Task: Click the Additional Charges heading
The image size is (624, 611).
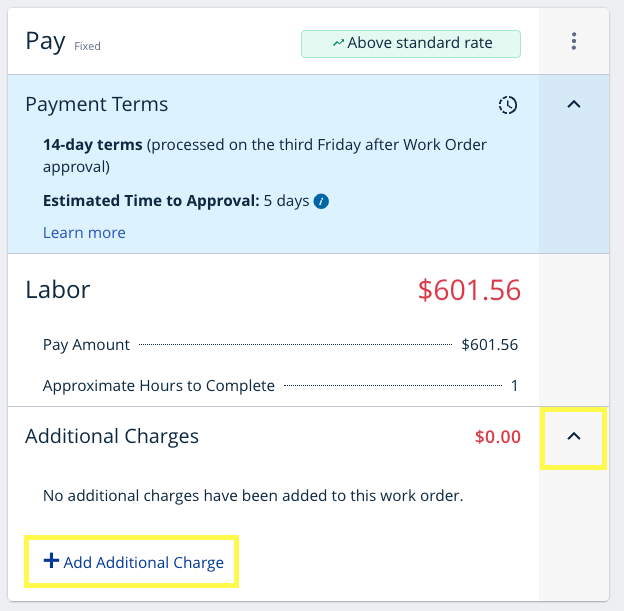Action: (x=112, y=436)
